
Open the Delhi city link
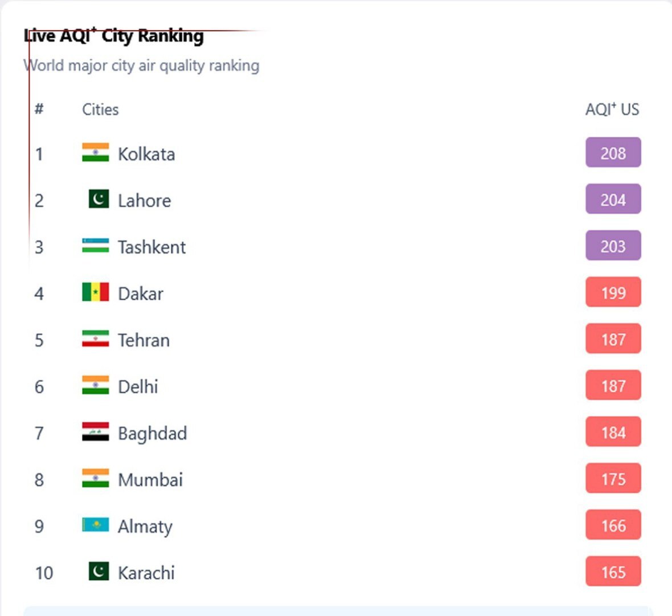[x=138, y=386]
